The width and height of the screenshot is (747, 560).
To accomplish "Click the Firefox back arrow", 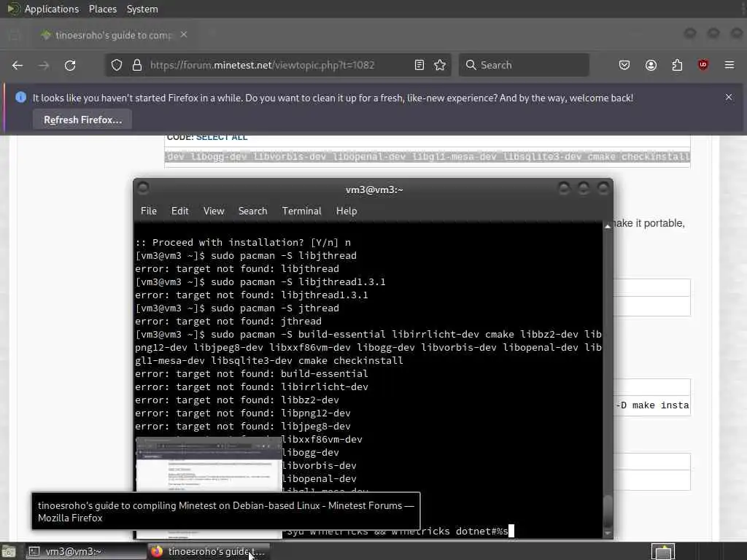I will tap(18, 65).
